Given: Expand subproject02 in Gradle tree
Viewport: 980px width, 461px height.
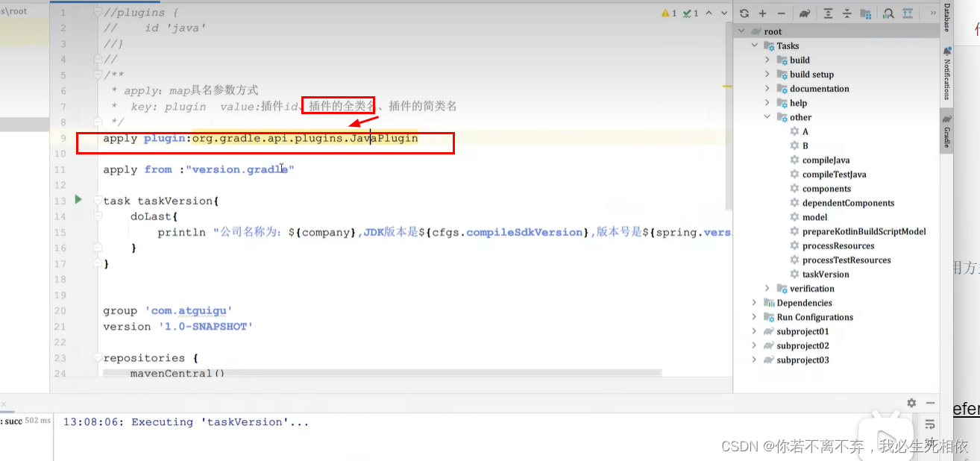Looking at the screenshot, I should point(755,345).
